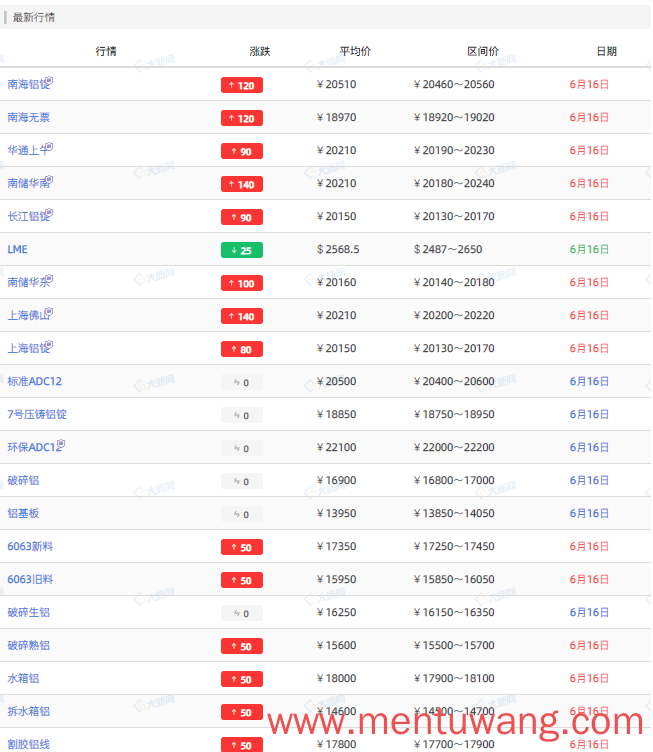Click the green 6月16日 date in LME row
This screenshot has width=653, height=752.
[589, 249]
